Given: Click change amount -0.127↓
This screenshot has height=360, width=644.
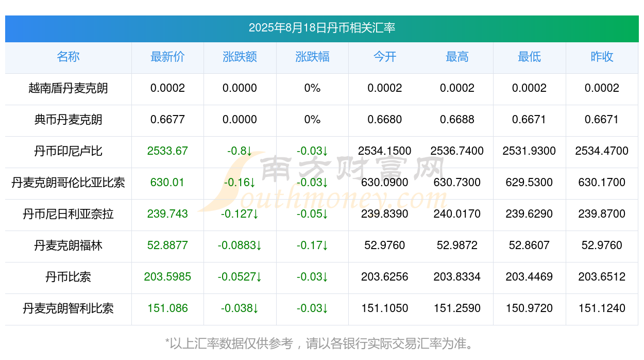Looking at the screenshot, I should tap(240, 214).
